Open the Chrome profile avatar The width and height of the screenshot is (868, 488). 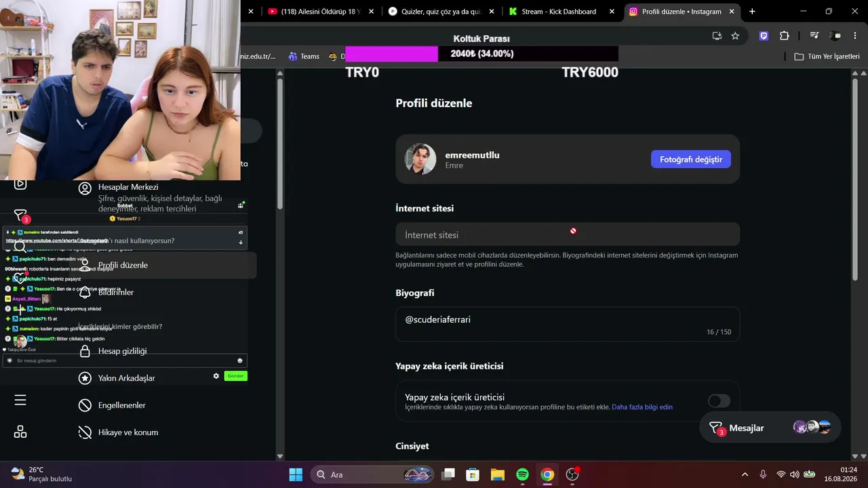point(835,36)
